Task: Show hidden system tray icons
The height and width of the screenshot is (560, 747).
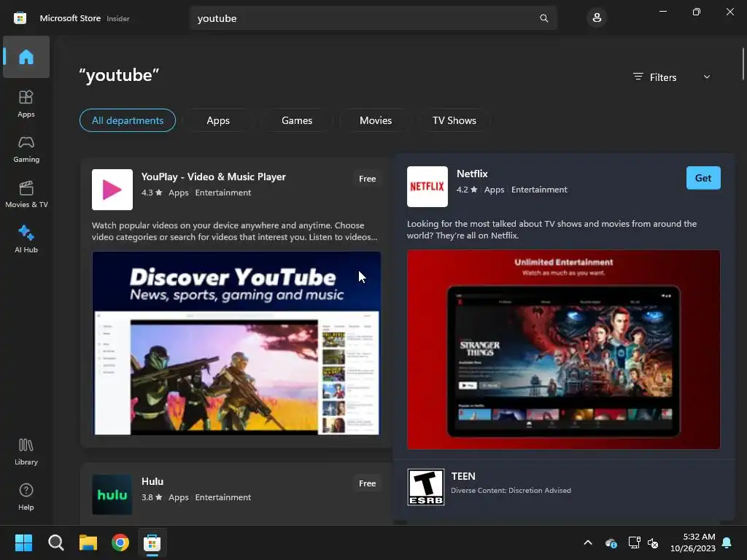Action: tap(588, 542)
